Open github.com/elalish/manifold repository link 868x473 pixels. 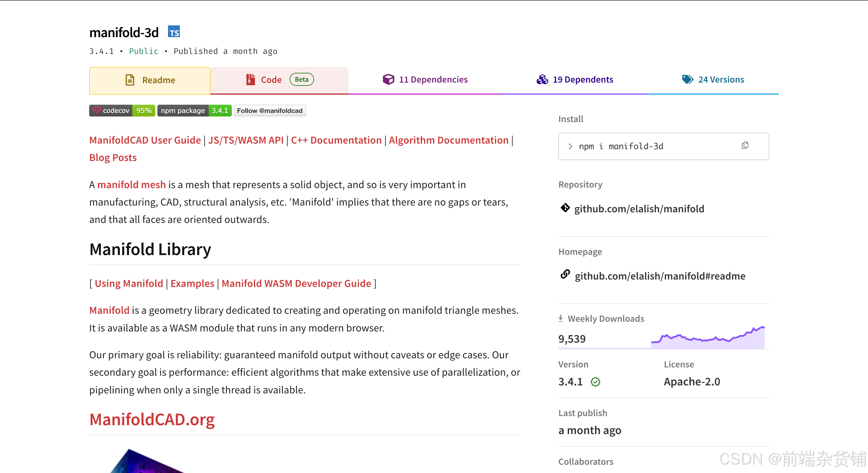[639, 209]
